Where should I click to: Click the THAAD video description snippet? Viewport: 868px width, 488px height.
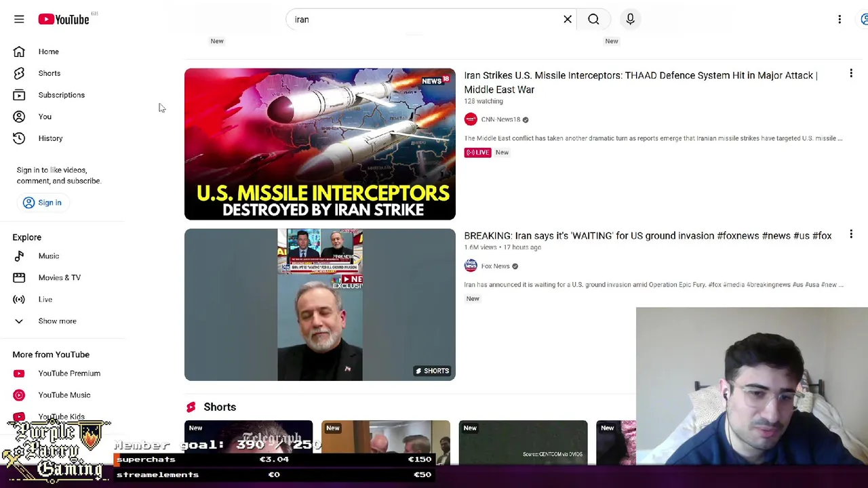coord(653,138)
